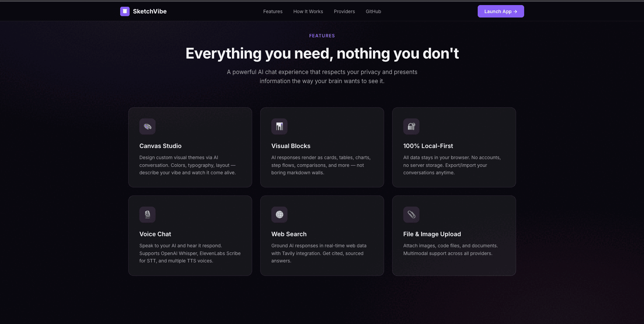Click the Web Search globe icon
Viewport: 644px width, 324px height.
(x=279, y=214)
